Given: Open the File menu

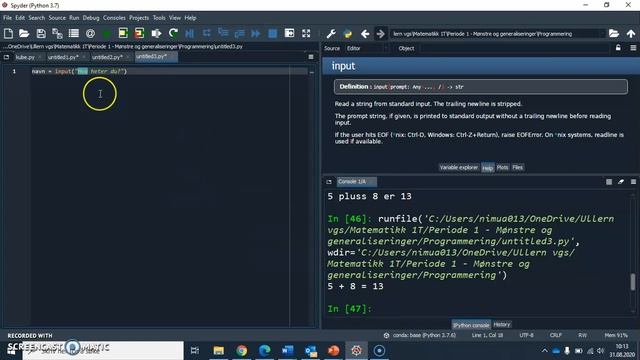Looking at the screenshot, I should tap(7, 18).
